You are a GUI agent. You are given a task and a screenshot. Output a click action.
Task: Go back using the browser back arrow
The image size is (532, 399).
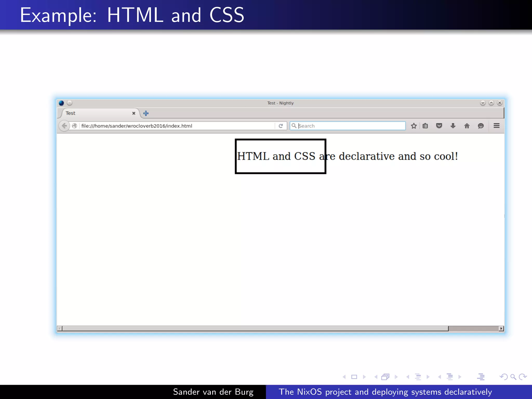pyautogui.click(x=64, y=126)
